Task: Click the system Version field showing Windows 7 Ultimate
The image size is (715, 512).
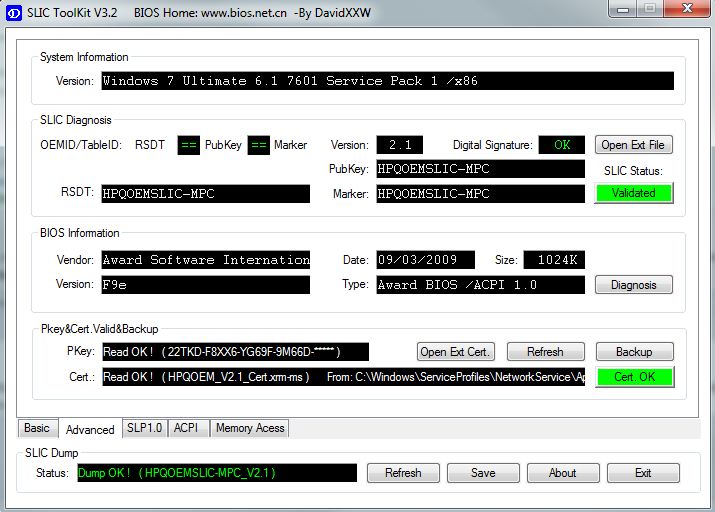Action: coord(388,81)
